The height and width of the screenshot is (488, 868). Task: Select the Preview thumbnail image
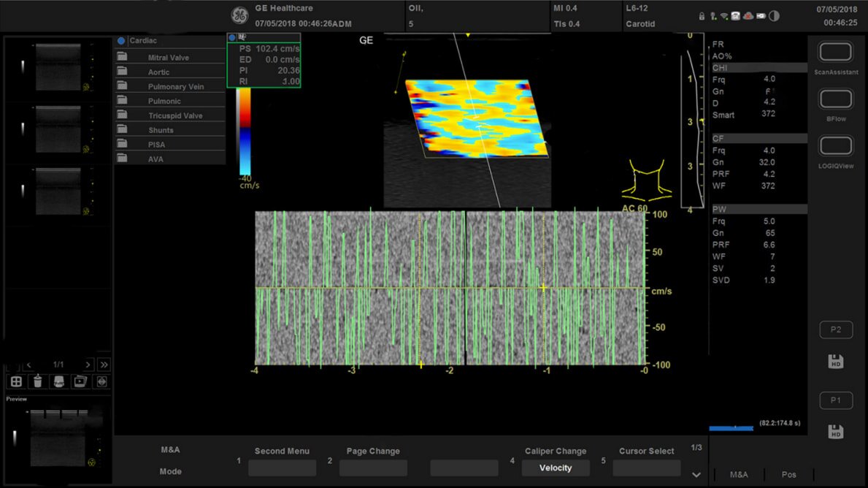tap(58, 437)
